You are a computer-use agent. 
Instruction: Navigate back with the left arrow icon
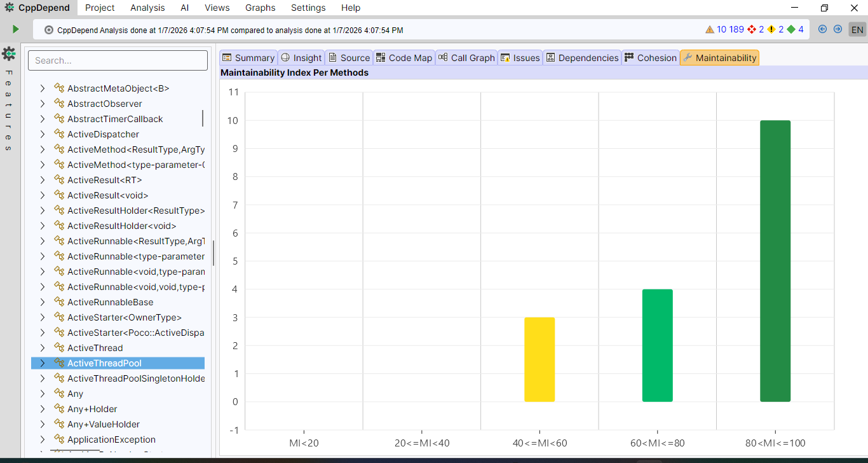823,29
